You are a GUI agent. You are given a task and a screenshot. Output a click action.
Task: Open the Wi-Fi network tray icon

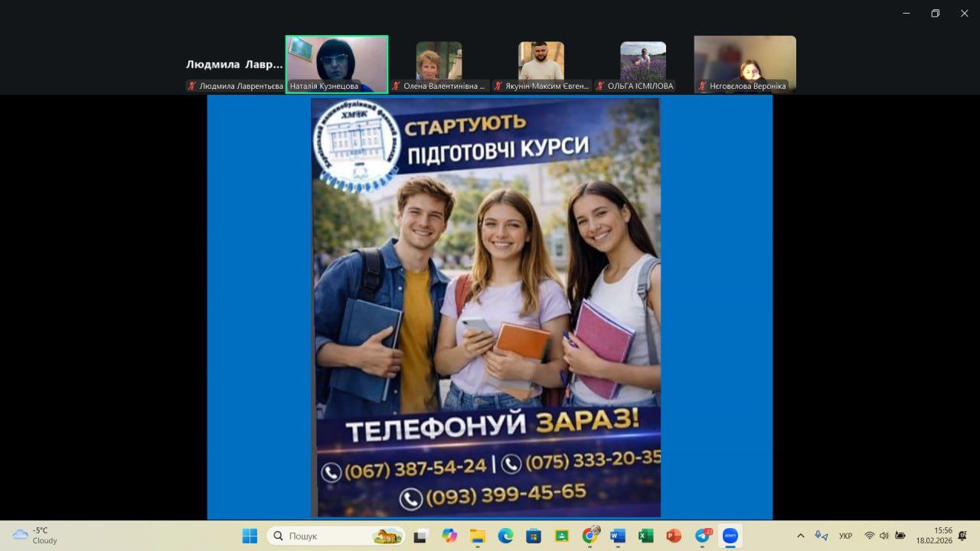click(x=870, y=536)
